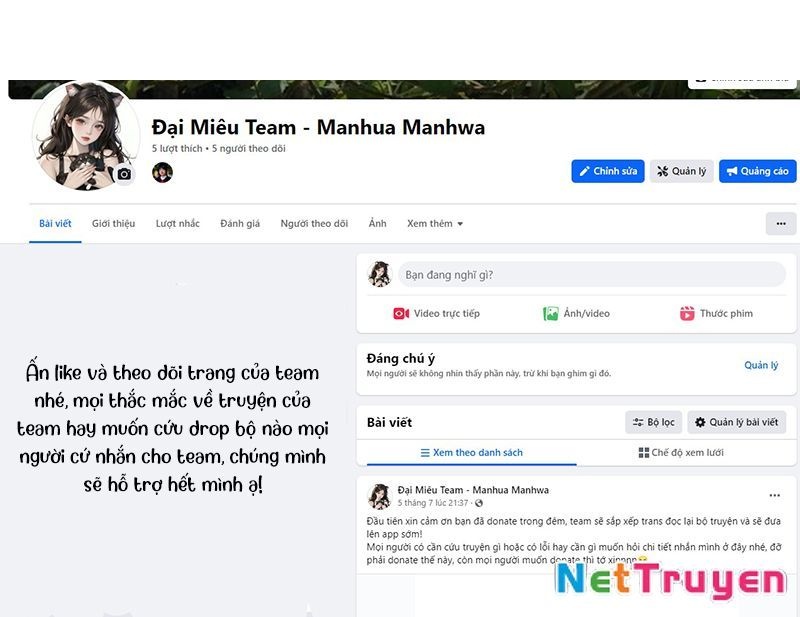
Task: Open the Lượt nhắc tab
Action: coord(178,224)
